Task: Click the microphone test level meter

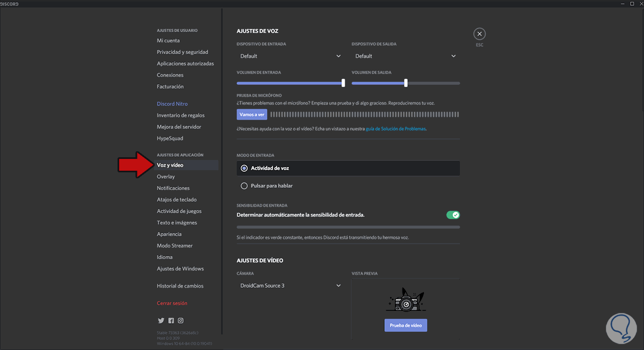Action: [365, 114]
